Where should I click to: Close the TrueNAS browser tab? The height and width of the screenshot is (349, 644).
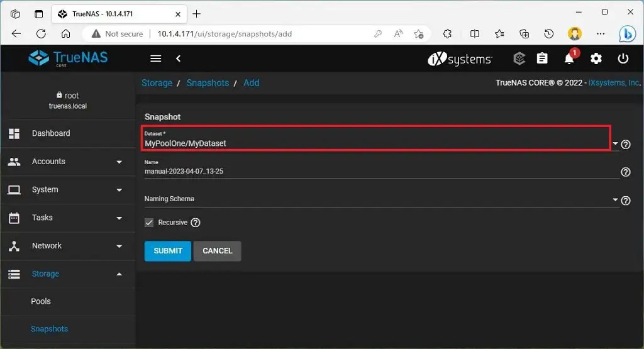click(x=178, y=14)
